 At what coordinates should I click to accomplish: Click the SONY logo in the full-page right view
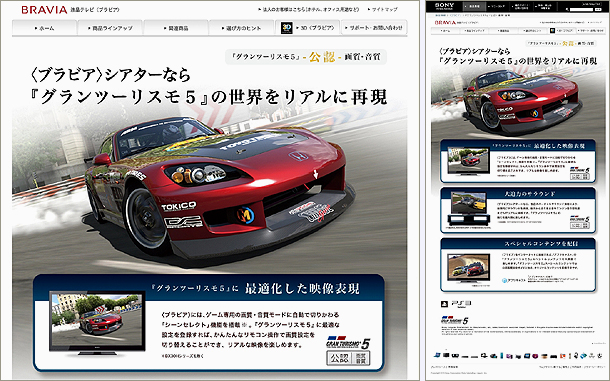coord(444,6)
